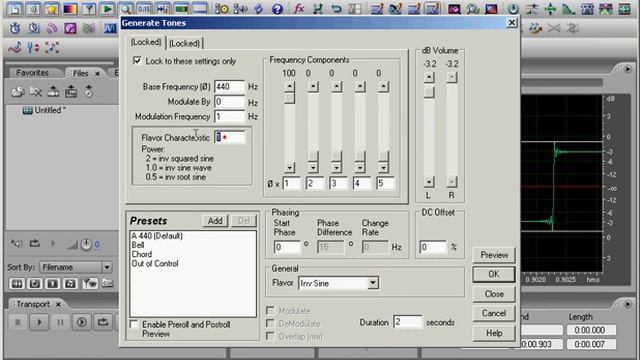Click the Help button
This screenshot has width=640, height=360.
pos(494,333)
